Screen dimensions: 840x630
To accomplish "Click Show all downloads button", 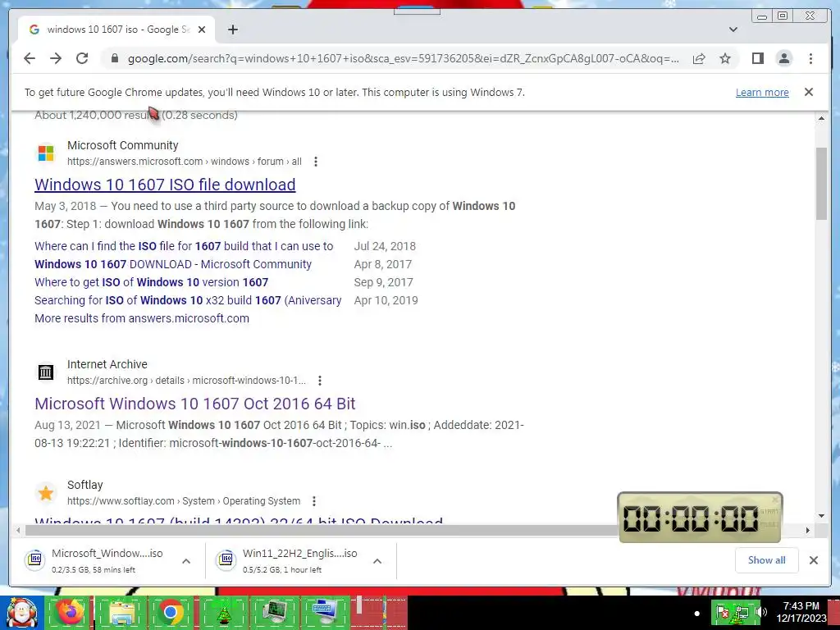I will [x=767, y=560].
